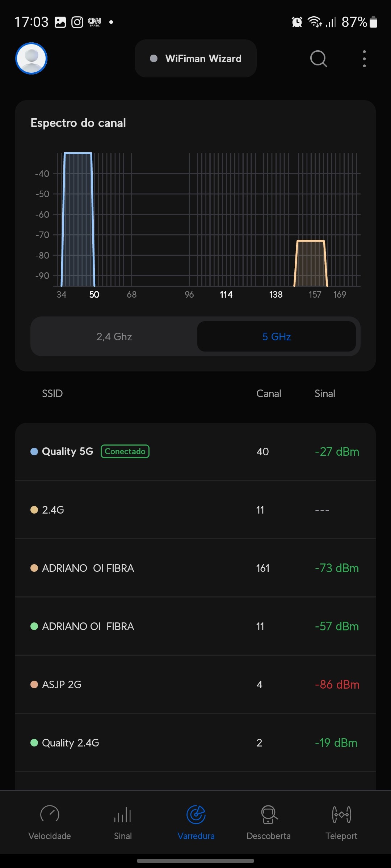391x868 pixels.
Task: Select the 5 GHz band toggle
Action: [x=277, y=337]
